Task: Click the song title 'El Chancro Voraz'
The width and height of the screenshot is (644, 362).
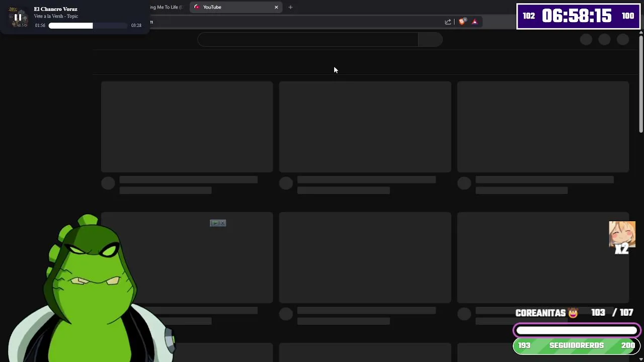Action: 55,9
